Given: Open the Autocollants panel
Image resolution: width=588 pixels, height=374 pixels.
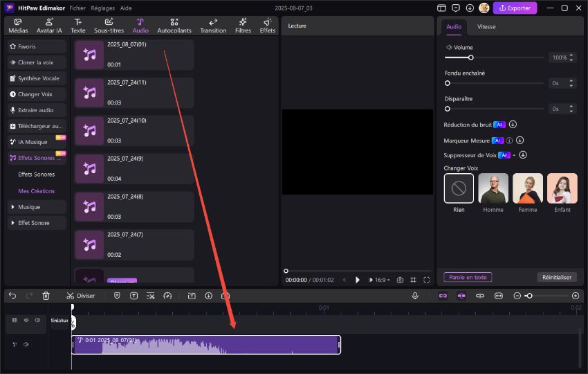Looking at the screenshot, I should click(174, 26).
